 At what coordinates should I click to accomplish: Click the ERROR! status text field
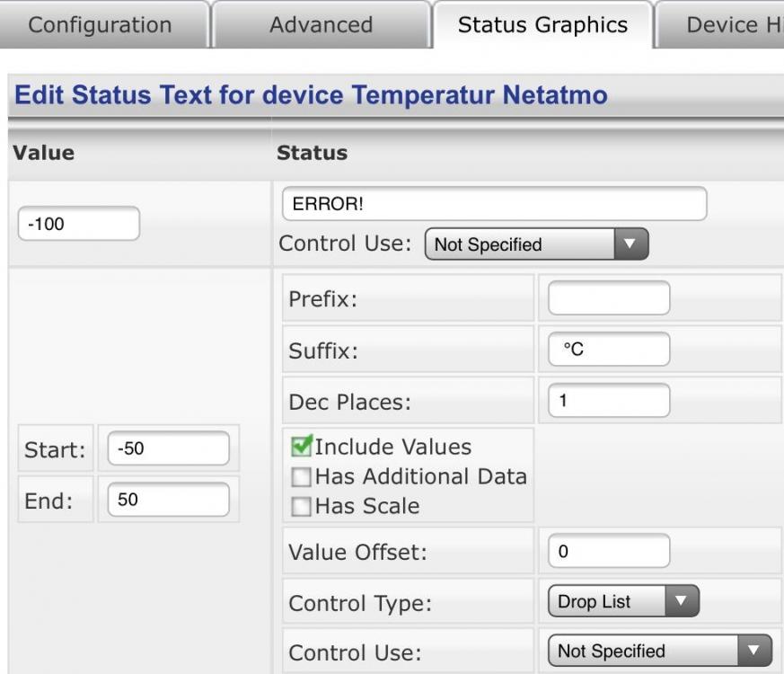click(x=494, y=204)
